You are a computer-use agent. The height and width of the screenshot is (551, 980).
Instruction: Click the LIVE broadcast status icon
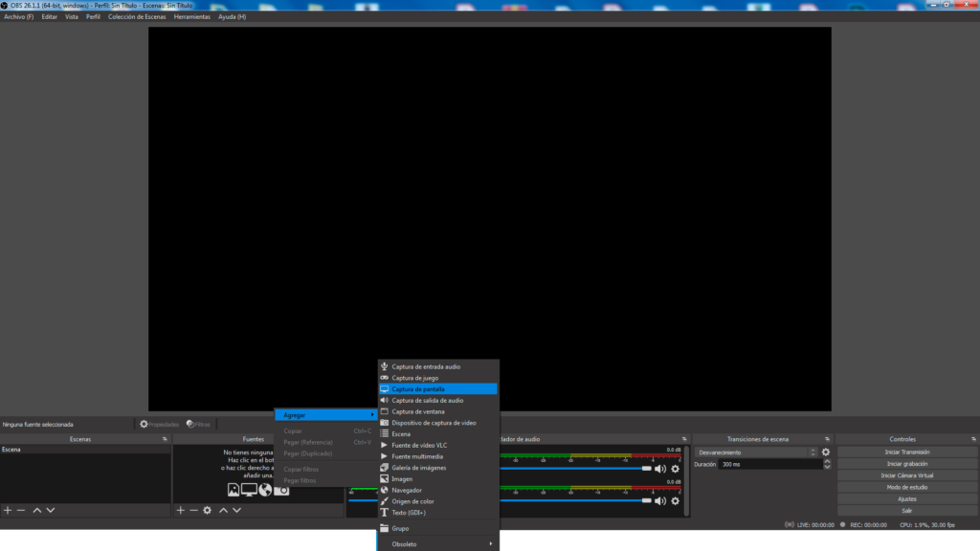[790, 525]
